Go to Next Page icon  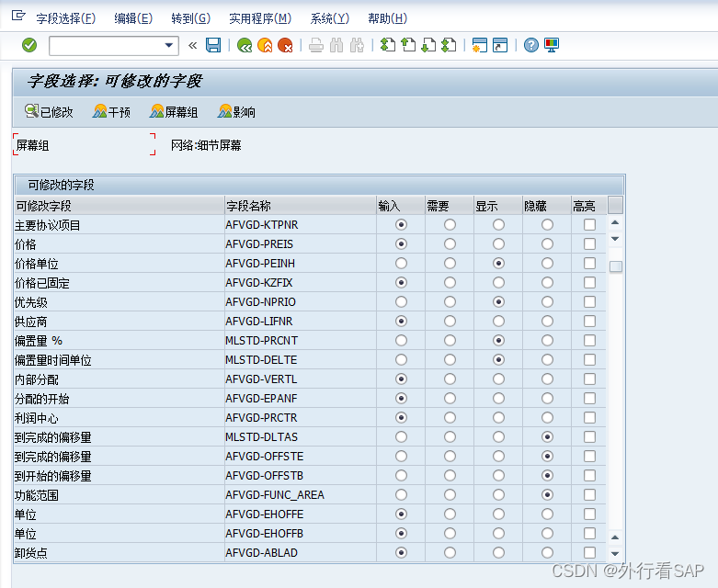tap(428, 45)
